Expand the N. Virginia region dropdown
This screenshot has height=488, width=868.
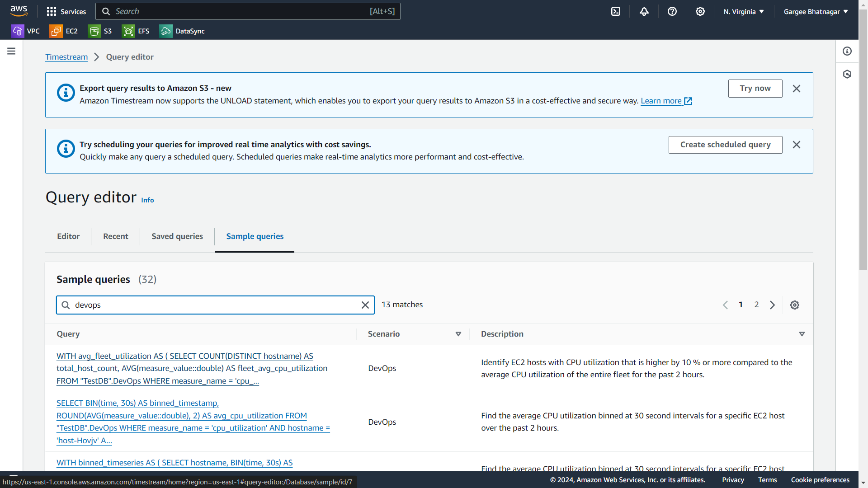coord(743,11)
